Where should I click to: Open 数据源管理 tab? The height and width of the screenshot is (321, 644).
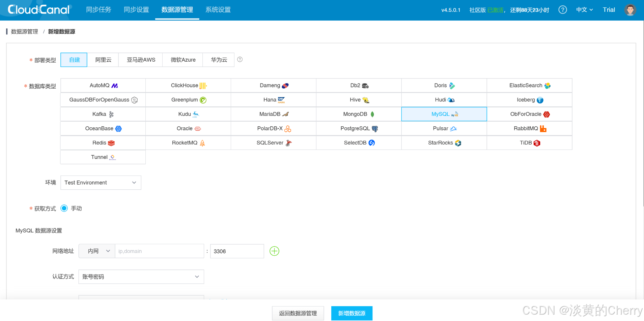point(177,10)
